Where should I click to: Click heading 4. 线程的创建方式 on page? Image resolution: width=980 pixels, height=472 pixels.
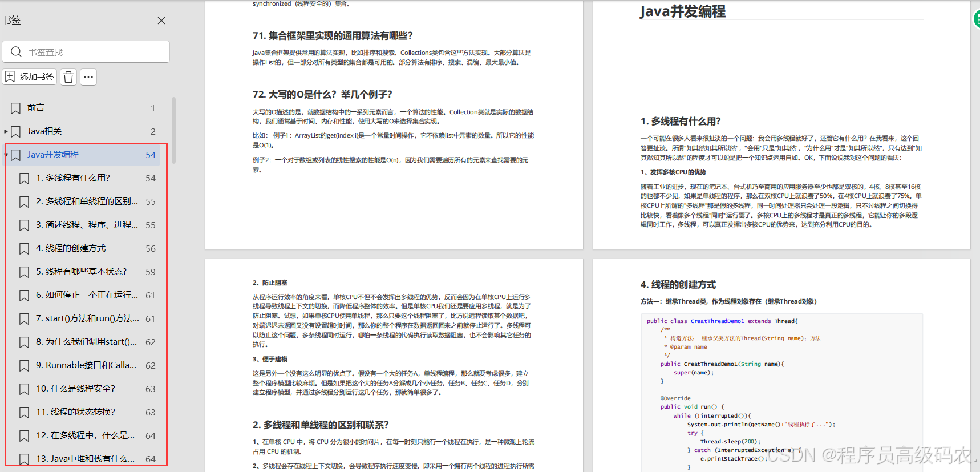tap(678, 285)
